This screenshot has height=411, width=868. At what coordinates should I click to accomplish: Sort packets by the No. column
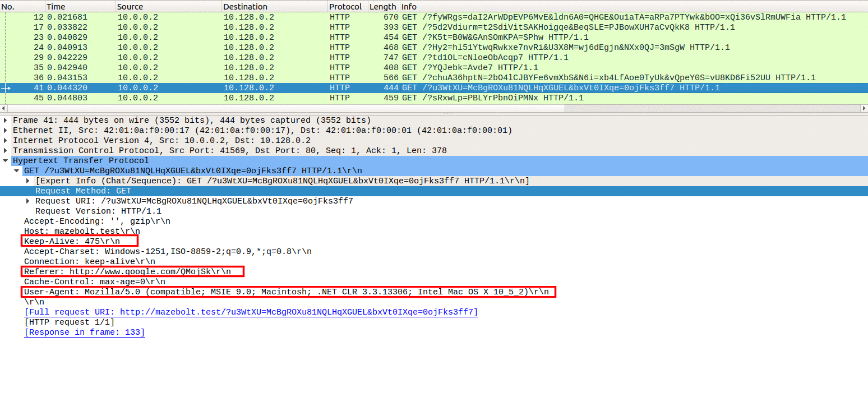(x=22, y=6)
